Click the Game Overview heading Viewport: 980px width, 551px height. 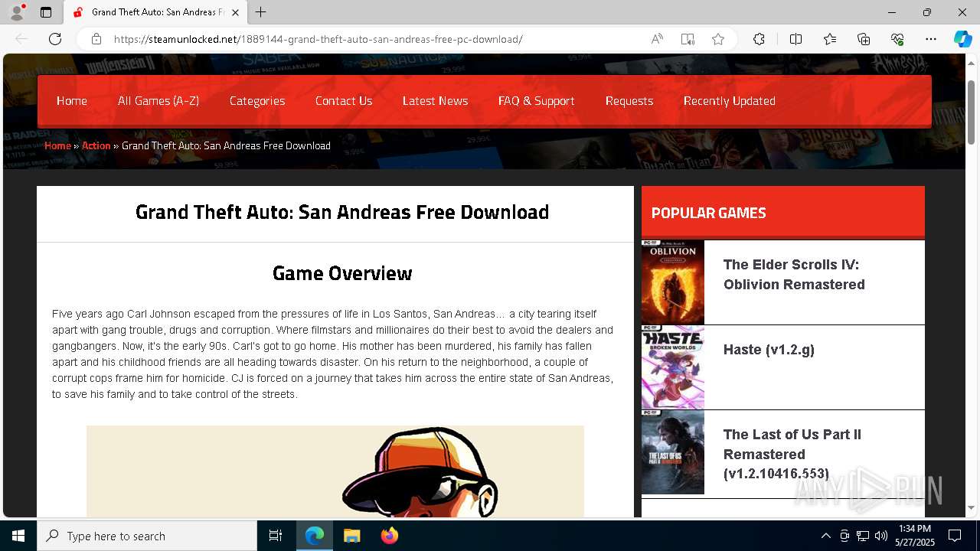pos(342,273)
